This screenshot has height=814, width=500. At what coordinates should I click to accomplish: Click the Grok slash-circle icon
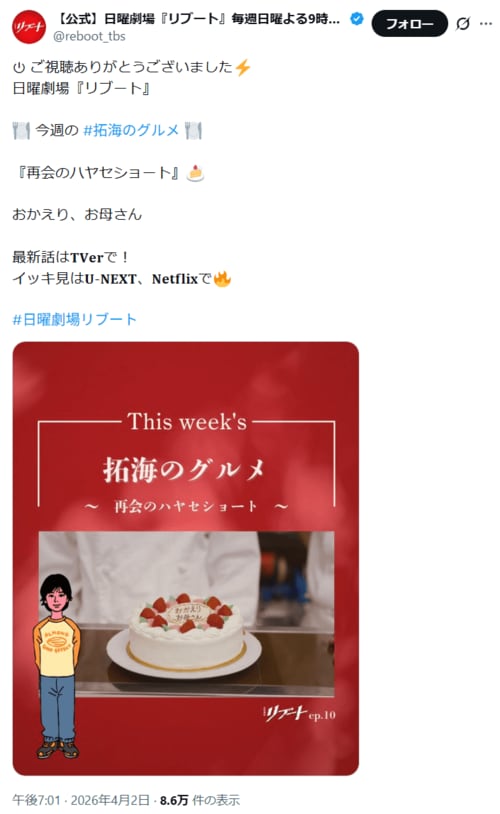(463, 23)
